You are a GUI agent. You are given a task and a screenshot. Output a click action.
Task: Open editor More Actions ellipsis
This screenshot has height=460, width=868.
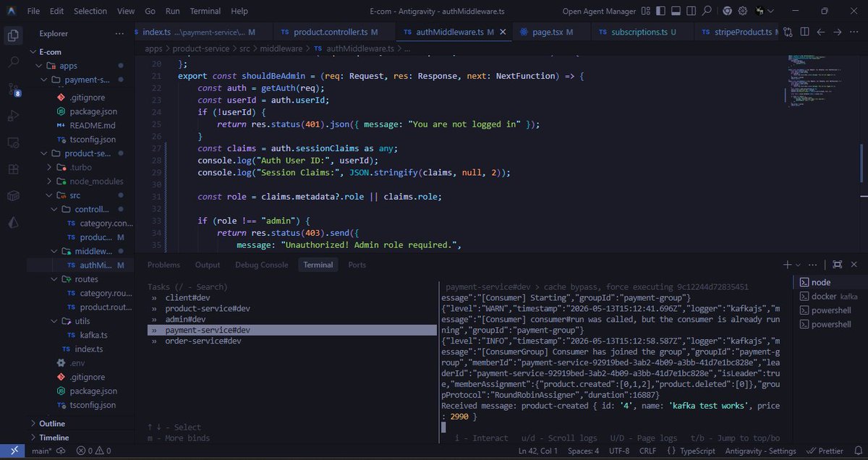click(x=854, y=32)
